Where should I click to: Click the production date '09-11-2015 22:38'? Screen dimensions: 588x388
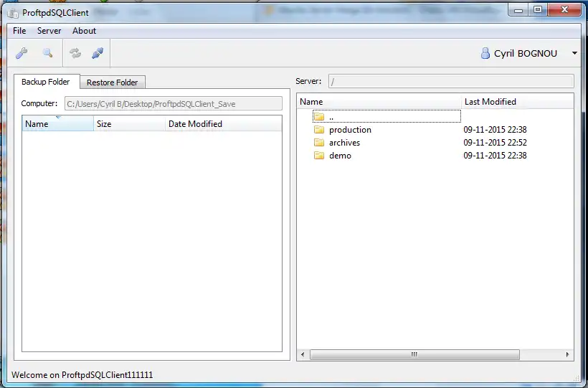click(495, 130)
